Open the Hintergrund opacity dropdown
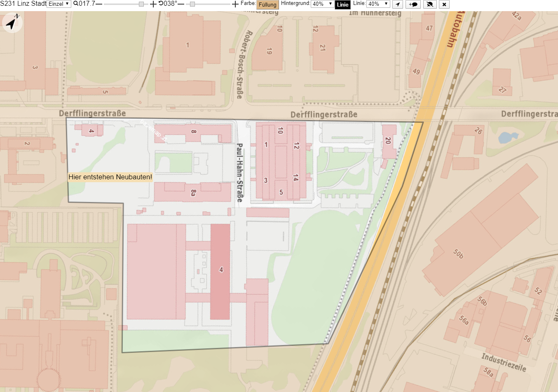The image size is (558, 392). tap(322, 4)
